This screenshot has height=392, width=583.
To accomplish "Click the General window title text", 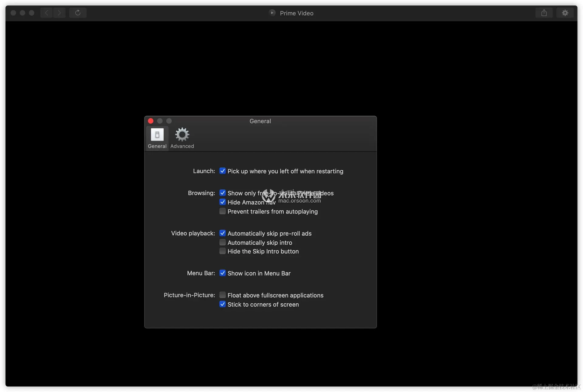I will pyautogui.click(x=260, y=121).
